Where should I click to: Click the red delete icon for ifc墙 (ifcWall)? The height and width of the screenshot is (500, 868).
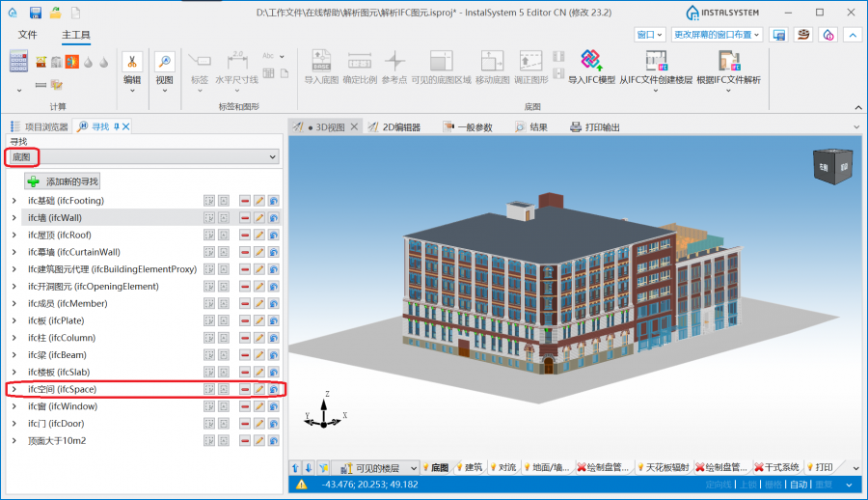245,218
